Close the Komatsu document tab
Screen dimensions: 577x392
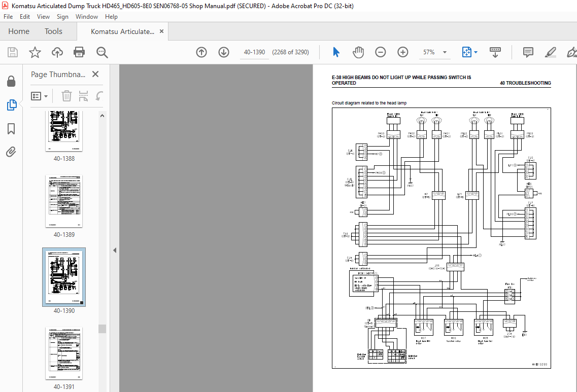pos(161,31)
